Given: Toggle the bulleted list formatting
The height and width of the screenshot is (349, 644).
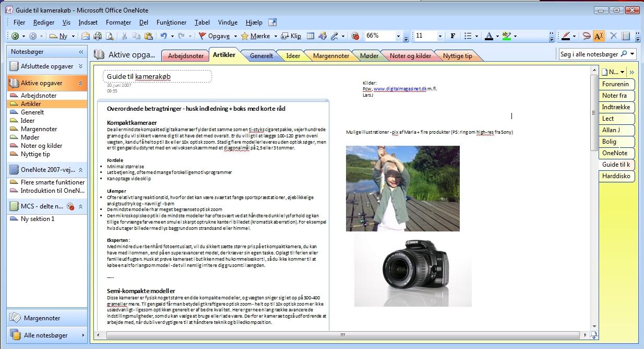Looking at the screenshot, I should [x=468, y=36].
